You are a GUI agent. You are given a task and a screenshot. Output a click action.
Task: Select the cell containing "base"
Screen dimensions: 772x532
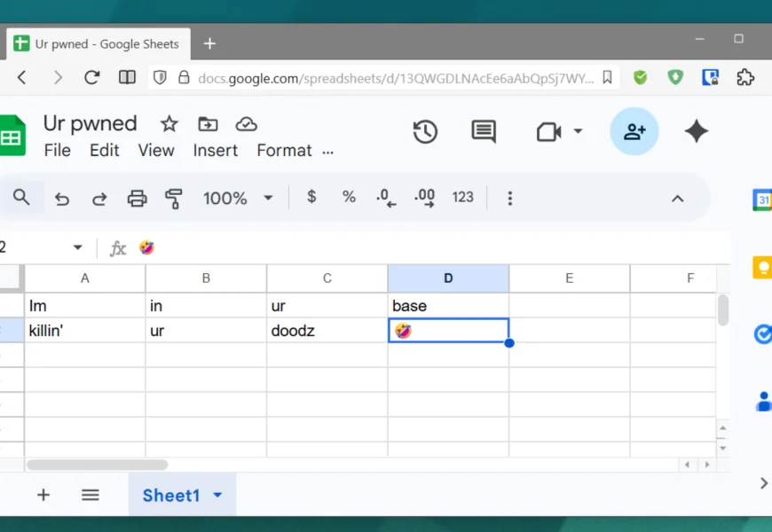tap(448, 306)
